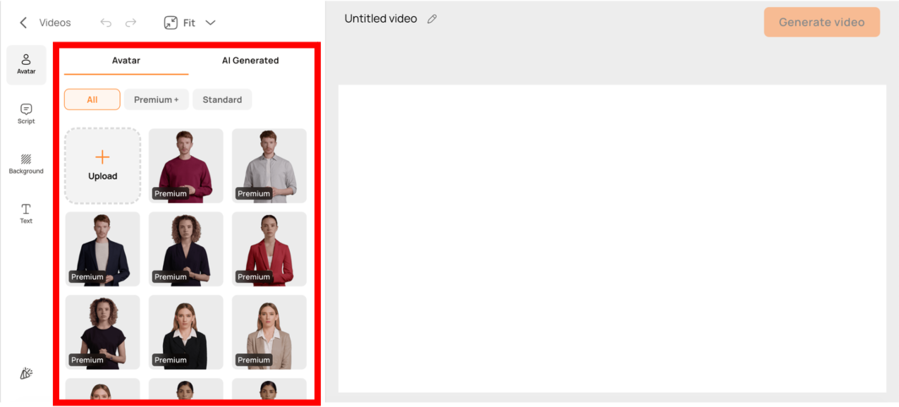
Task: Click the Untitled video title
Action: click(x=381, y=19)
